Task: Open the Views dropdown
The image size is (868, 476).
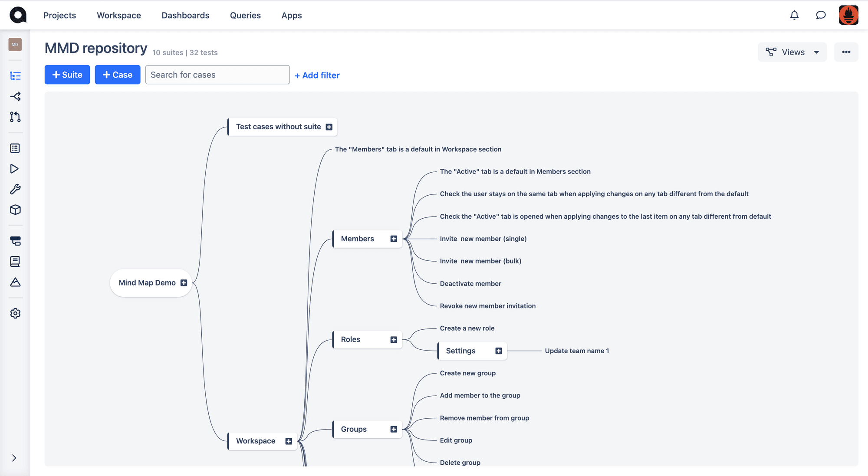Action: (792, 52)
